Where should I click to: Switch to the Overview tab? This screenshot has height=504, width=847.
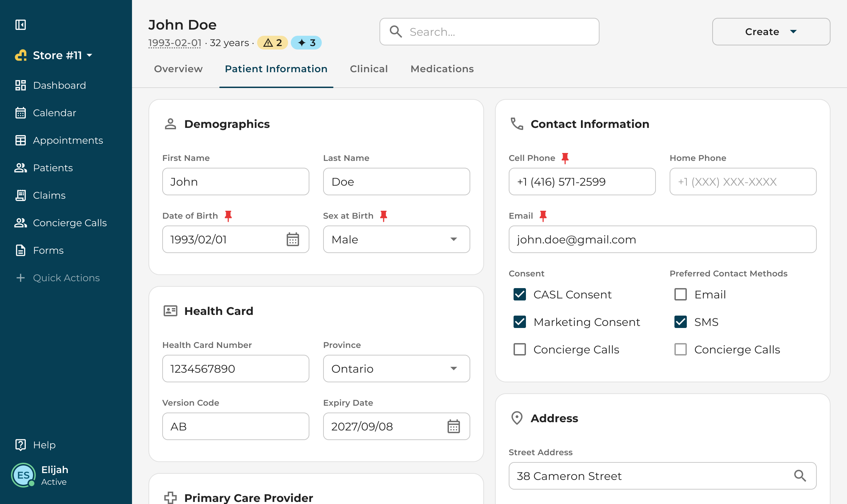tap(178, 69)
